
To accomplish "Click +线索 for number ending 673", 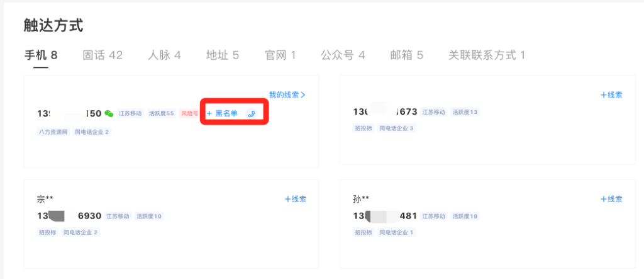I will click(611, 95).
